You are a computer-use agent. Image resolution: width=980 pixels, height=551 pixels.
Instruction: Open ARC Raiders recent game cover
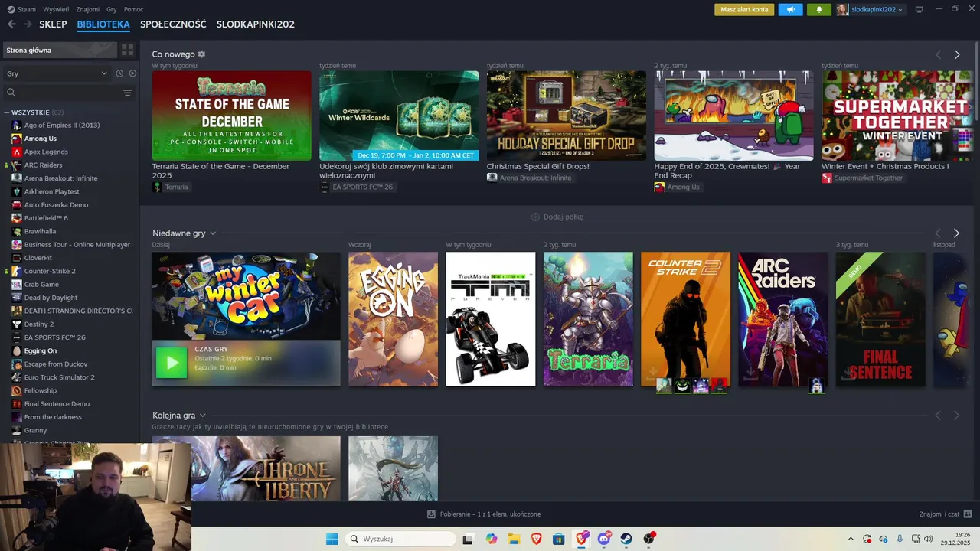coord(782,319)
